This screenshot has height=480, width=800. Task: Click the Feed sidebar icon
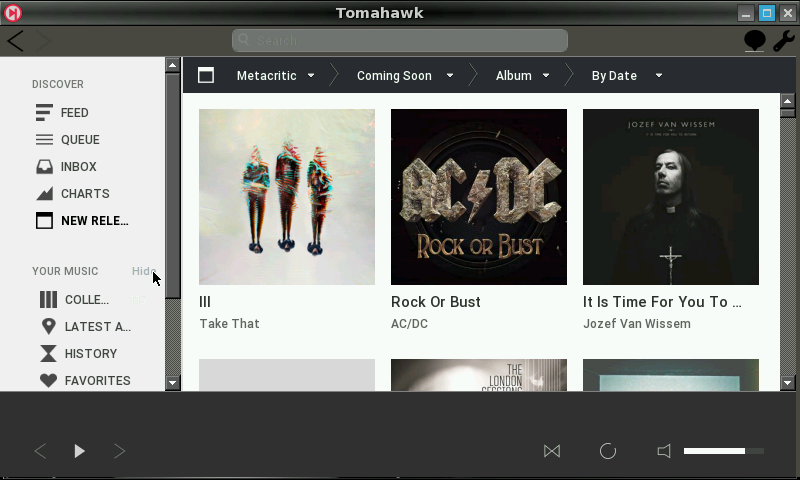click(44, 112)
